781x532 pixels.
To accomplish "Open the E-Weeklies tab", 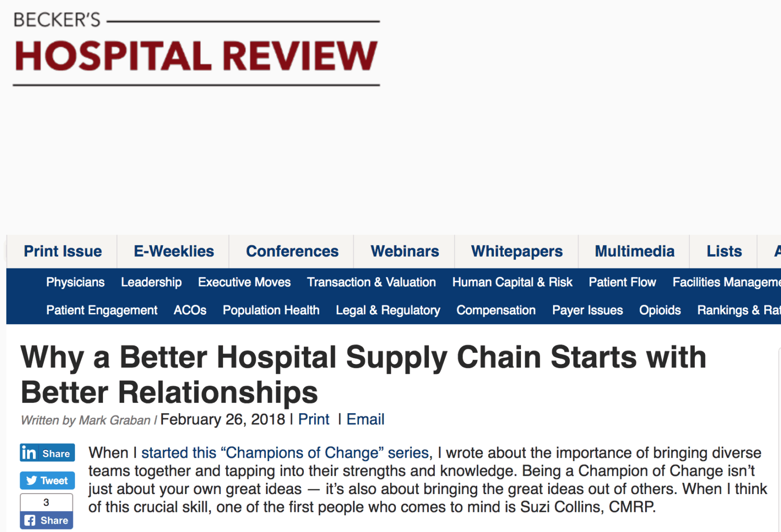I will point(173,251).
